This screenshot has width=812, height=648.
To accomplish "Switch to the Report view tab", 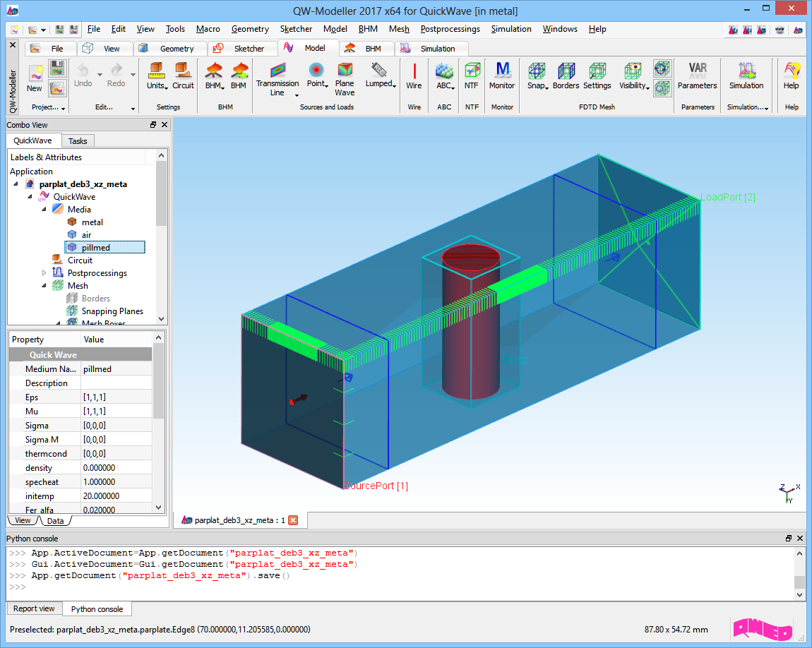I will pyautogui.click(x=34, y=608).
